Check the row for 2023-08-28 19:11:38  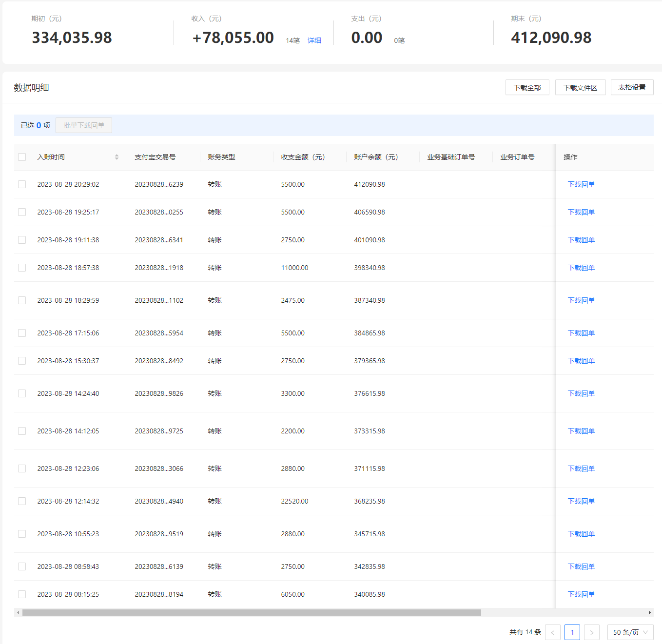pos(22,240)
